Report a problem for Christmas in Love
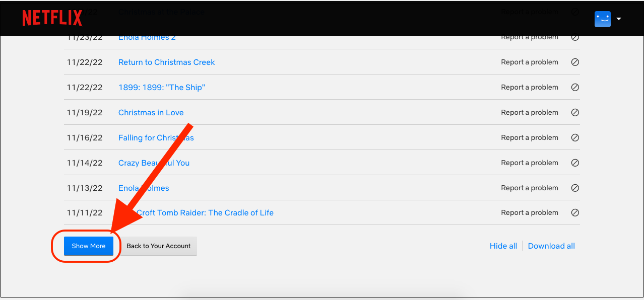 pos(530,113)
